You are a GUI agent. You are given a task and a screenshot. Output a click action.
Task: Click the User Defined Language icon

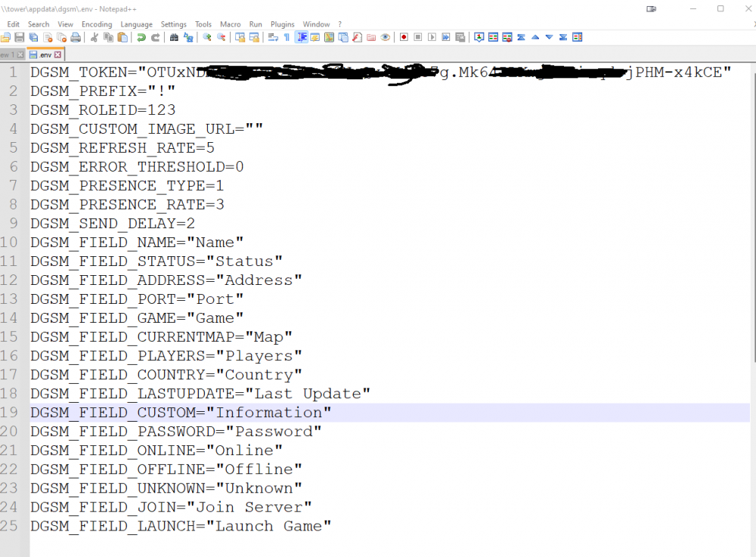(315, 38)
